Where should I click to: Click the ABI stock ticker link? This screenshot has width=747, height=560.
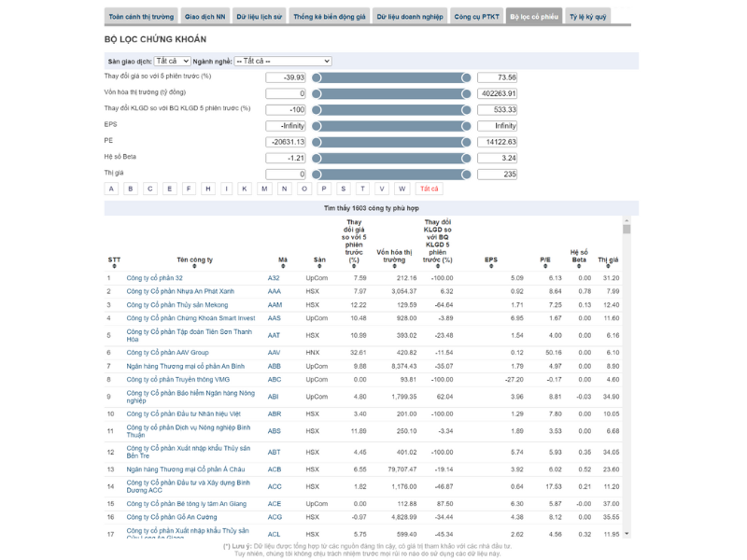(273, 397)
